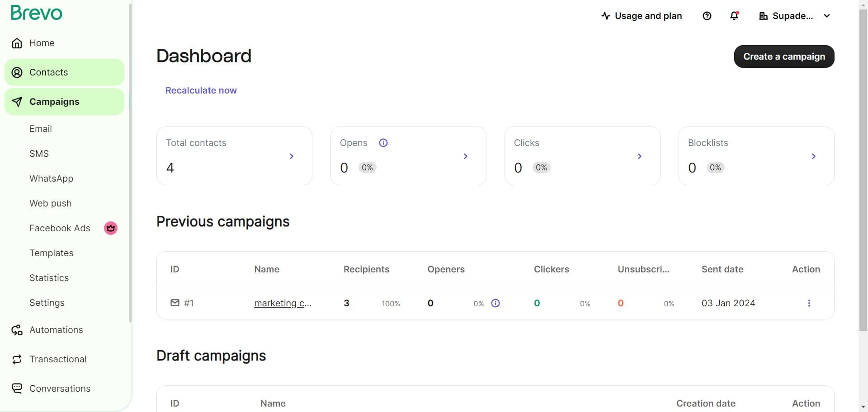The width and height of the screenshot is (868, 412).
Task: Open details via the Total contacts chevron
Action: [292, 156]
